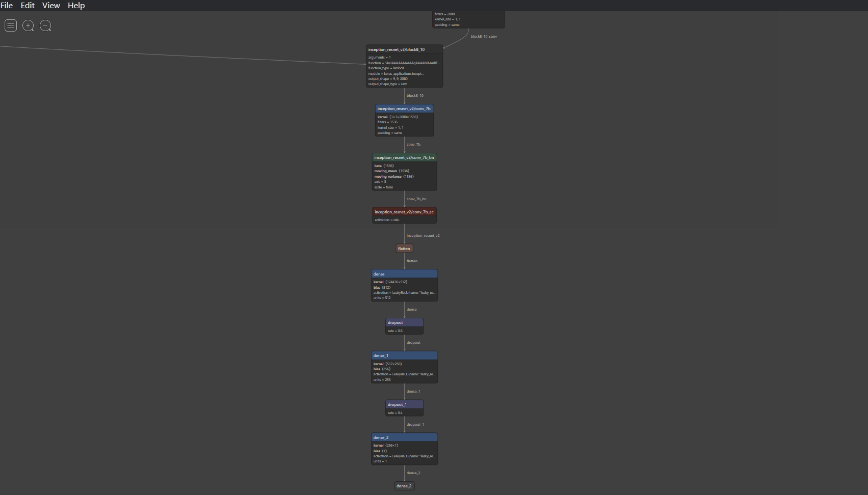The height and width of the screenshot is (495, 868).
Task: Click the dropout_1 edge label
Action: (415, 425)
